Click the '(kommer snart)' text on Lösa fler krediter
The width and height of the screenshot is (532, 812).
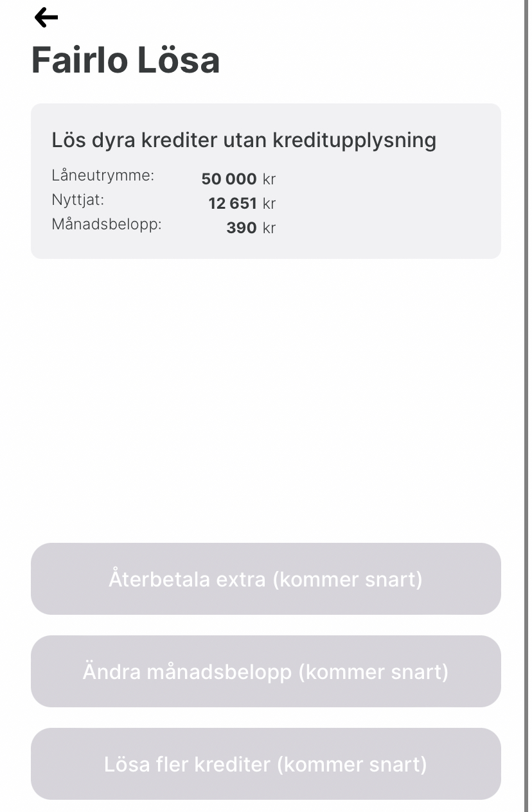351,764
